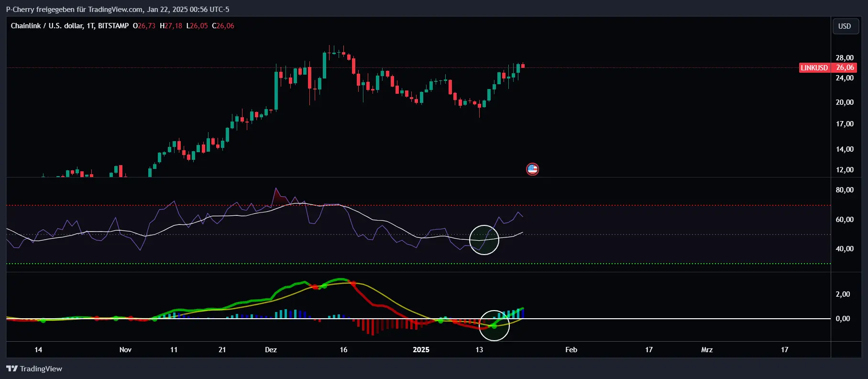
Task: Click the close value C26,06
Action: coord(223,26)
